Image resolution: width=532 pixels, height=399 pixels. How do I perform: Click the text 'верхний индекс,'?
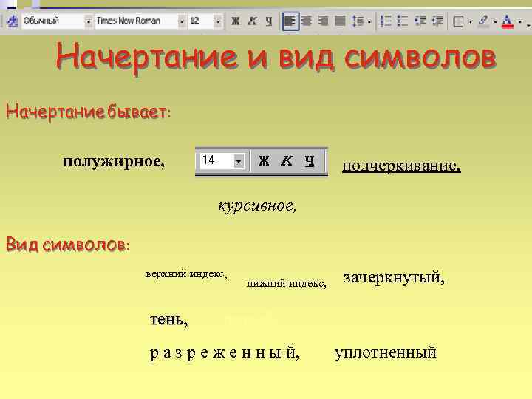[x=186, y=274]
